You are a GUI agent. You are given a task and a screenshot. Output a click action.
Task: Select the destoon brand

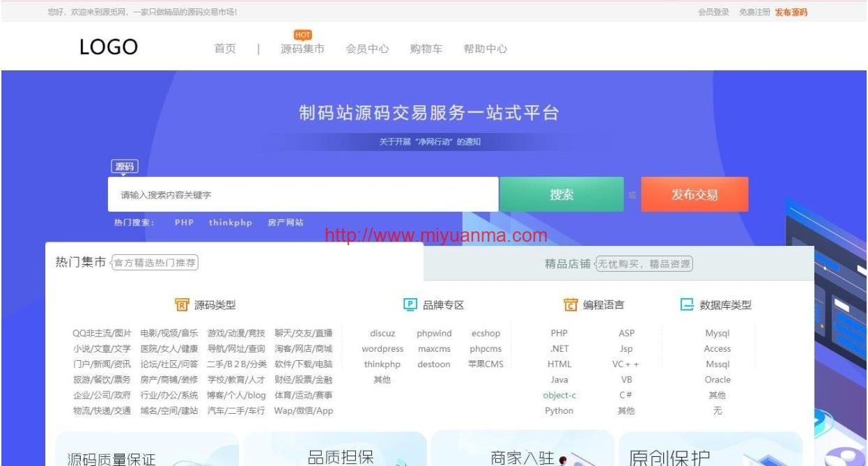pyautogui.click(x=434, y=364)
